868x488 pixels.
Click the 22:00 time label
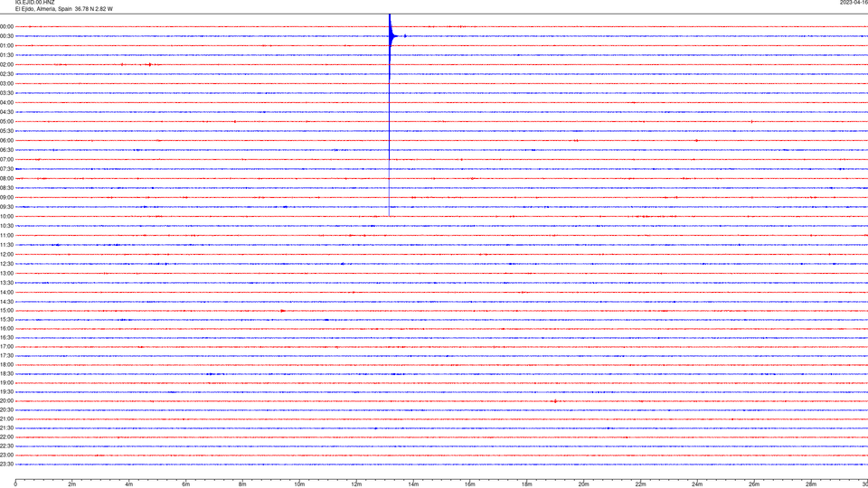[x=6, y=437]
